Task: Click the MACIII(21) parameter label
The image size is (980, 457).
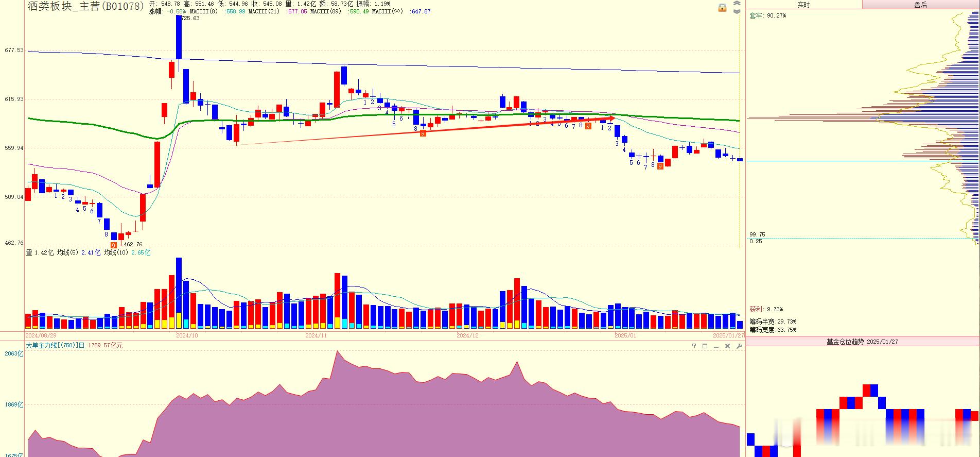Action: [x=264, y=11]
